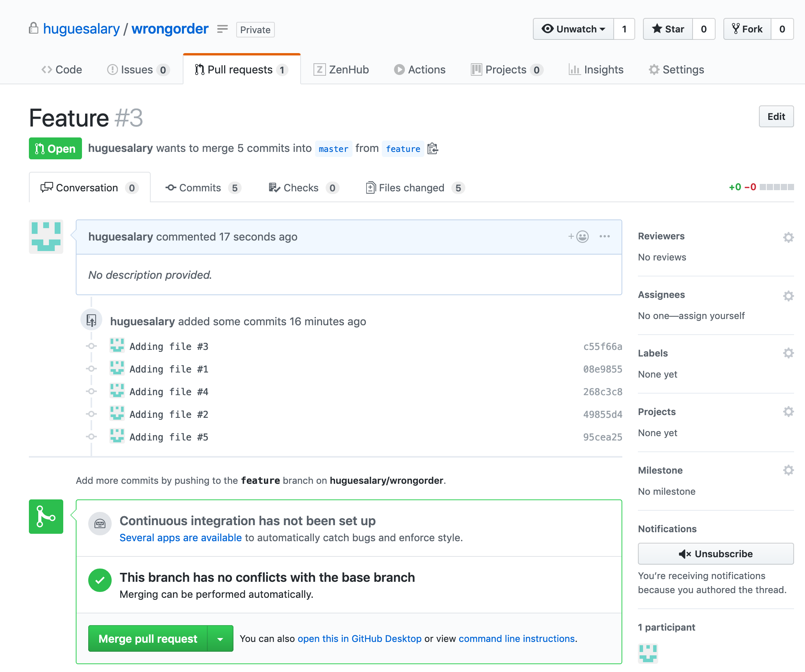Click the stargazers count 0
This screenshot has height=672, width=805.
click(704, 29)
